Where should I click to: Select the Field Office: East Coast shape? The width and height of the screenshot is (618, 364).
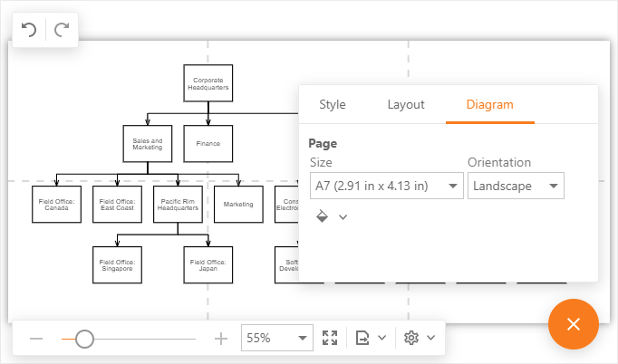coord(117,205)
